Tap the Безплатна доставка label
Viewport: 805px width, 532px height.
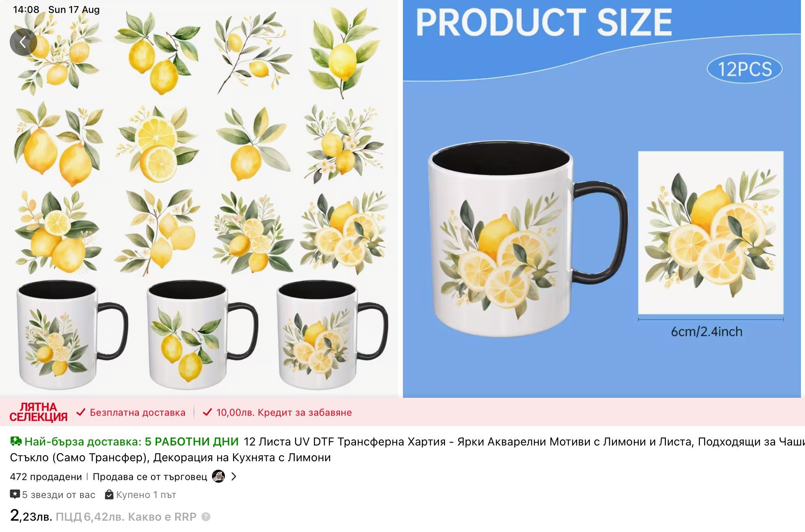pyautogui.click(x=138, y=412)
